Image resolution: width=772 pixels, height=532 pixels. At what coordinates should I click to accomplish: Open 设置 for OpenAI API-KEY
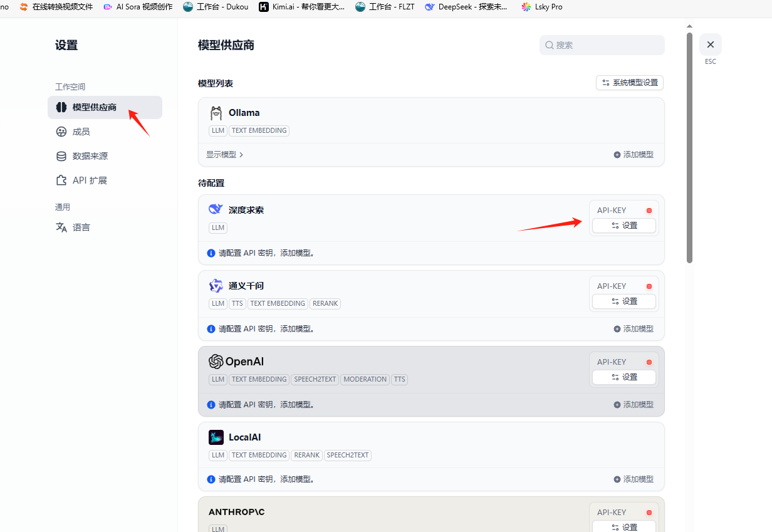tap(624, 377)
